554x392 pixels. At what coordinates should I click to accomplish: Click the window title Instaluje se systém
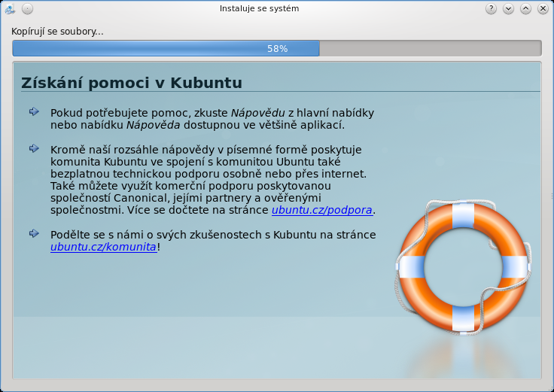click(x=260, y=8)
